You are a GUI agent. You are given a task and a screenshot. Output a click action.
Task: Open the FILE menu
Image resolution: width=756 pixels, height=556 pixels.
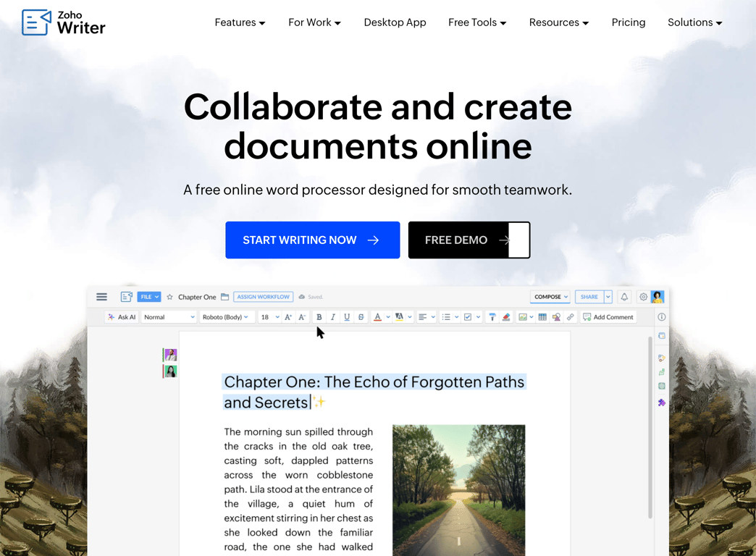coord(148,297)
